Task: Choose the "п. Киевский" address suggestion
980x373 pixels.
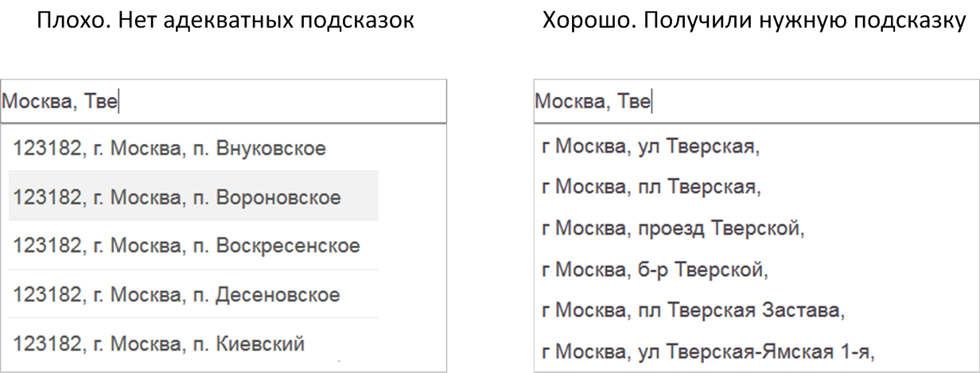Action: 159,344
